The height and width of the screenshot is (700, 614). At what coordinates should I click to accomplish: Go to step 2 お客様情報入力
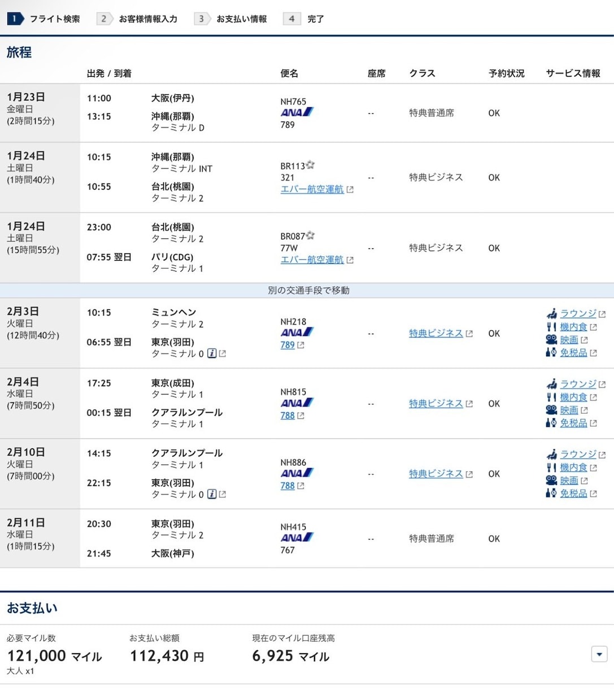click(x=137, y=19)
